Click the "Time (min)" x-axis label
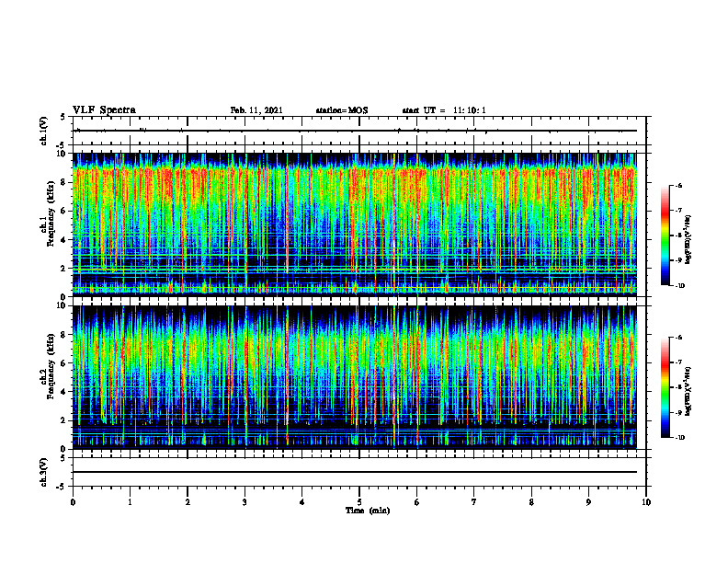The height and width of the screenshot is (563, 728). [x=368, y=511]
